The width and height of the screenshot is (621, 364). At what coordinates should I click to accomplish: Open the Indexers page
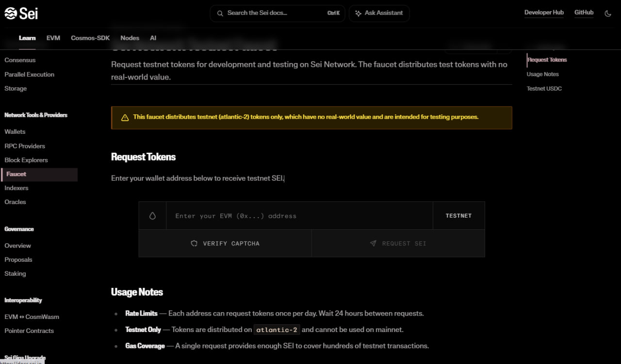(x=16, y=188)
